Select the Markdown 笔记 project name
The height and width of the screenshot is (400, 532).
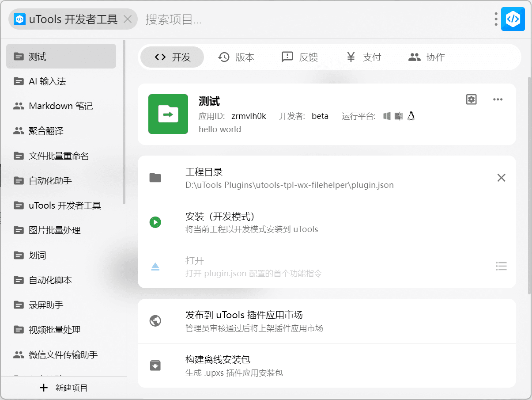[61, 106]
